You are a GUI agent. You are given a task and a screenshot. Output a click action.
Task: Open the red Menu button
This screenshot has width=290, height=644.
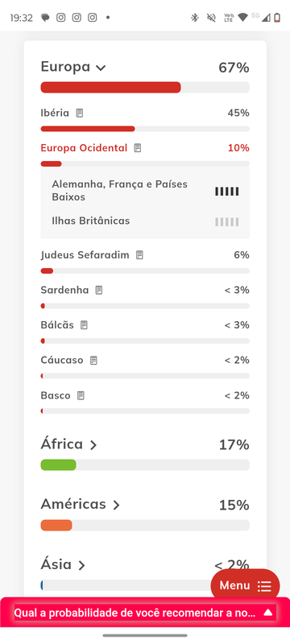pyautogui.click(x=245, y=586)
